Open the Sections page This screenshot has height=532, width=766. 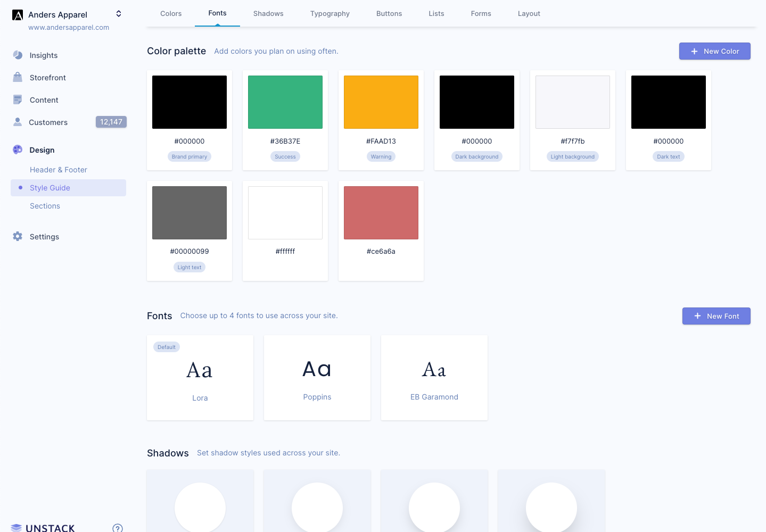point(45,206)
